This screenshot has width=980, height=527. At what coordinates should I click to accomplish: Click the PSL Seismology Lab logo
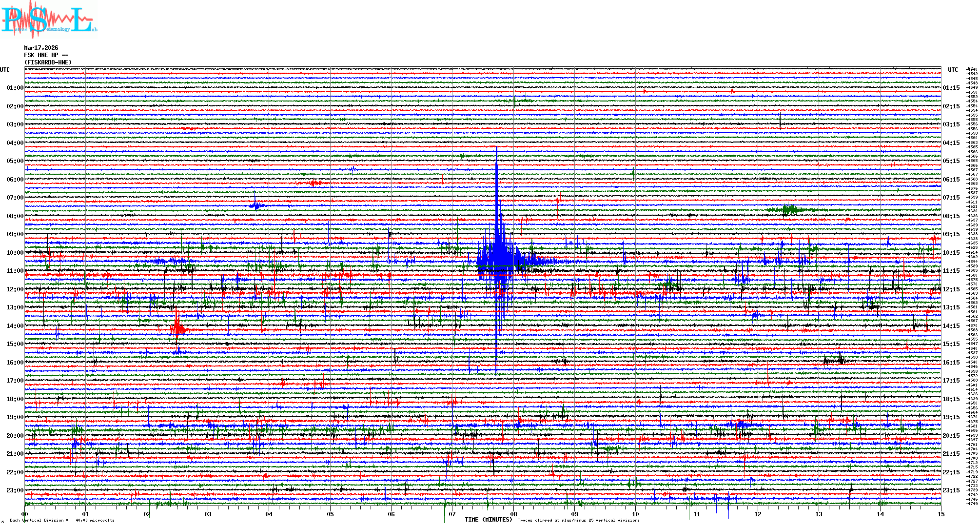pyautogui.click(x=49, y=20)
